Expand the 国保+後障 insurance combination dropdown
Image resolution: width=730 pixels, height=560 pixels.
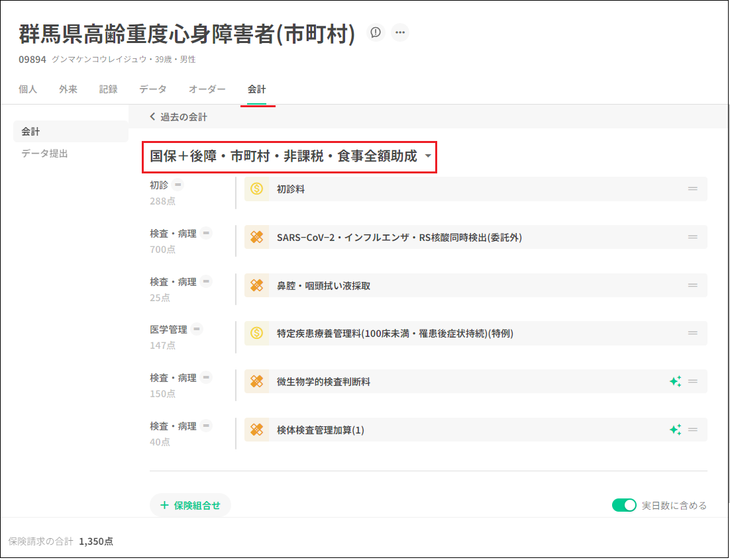click(428, 157)
